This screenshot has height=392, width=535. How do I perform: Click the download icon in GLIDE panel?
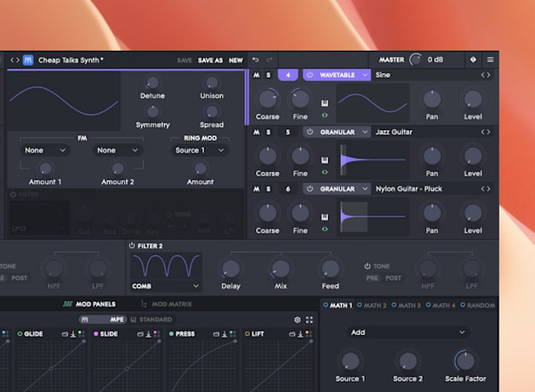point(73,334)
